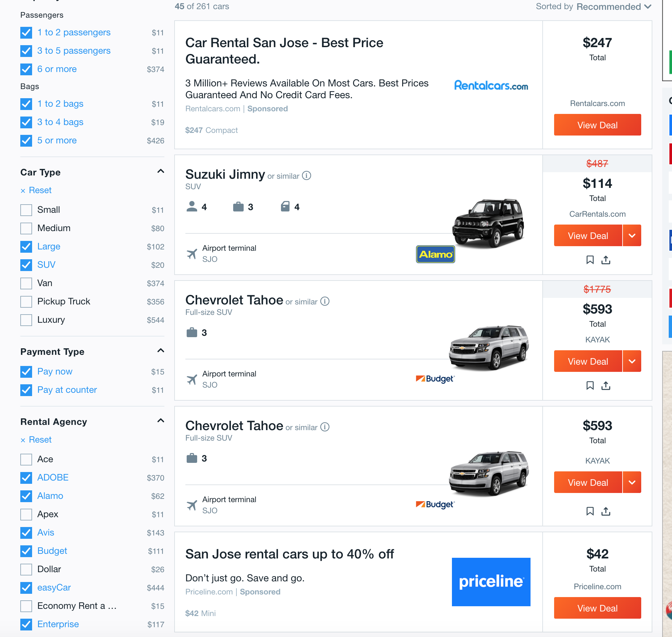View Deal for the Rentalcars.com offer

click(597, 125)
